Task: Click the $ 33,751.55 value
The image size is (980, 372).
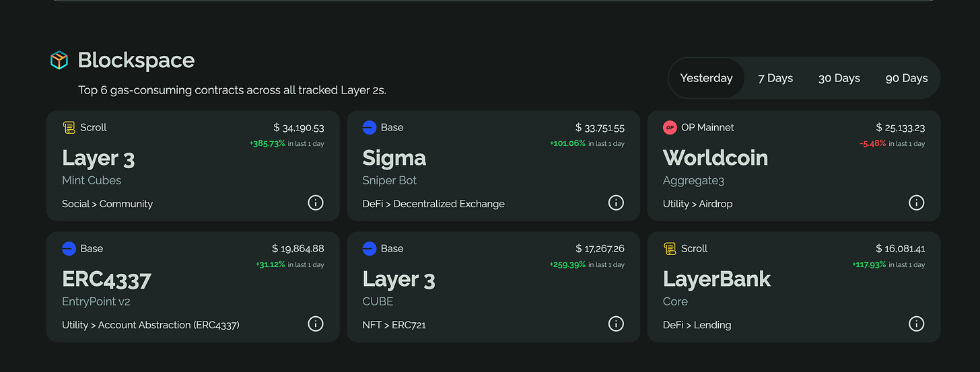Action: [x=600, y=127]
